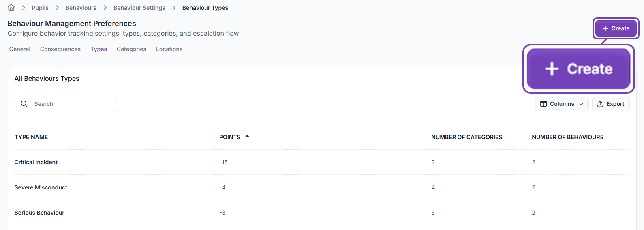Viewport: 644px width, 230px height.
Task: Open the Consequences tab
Action: [60, 49]
